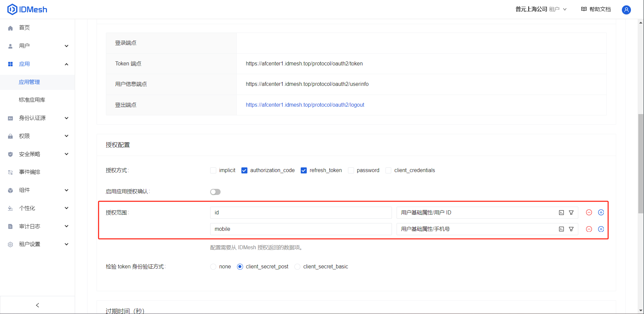Open the user avatar profile icon
Viewport: 644px width, 314px height.
626,10
